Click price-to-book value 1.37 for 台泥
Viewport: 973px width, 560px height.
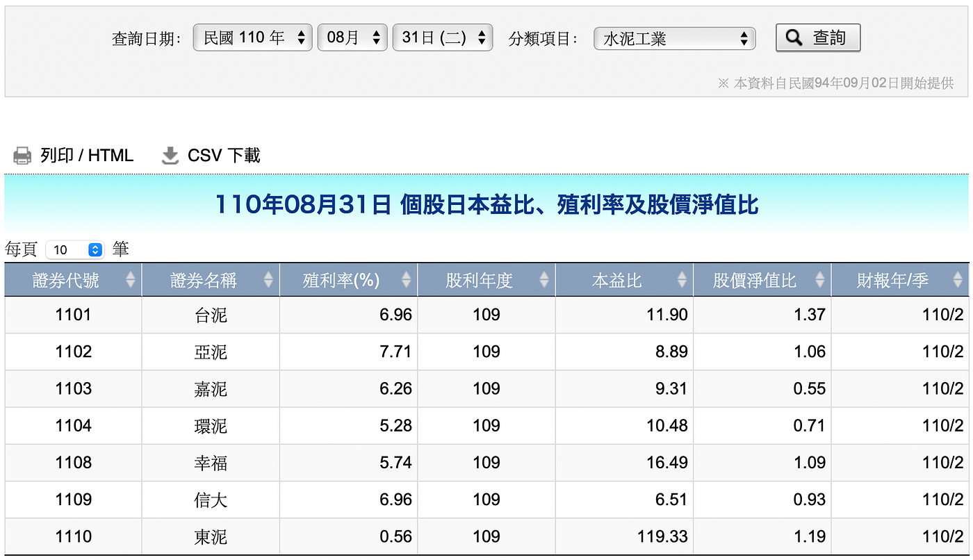pyautogui.click(x=810, y=315)
